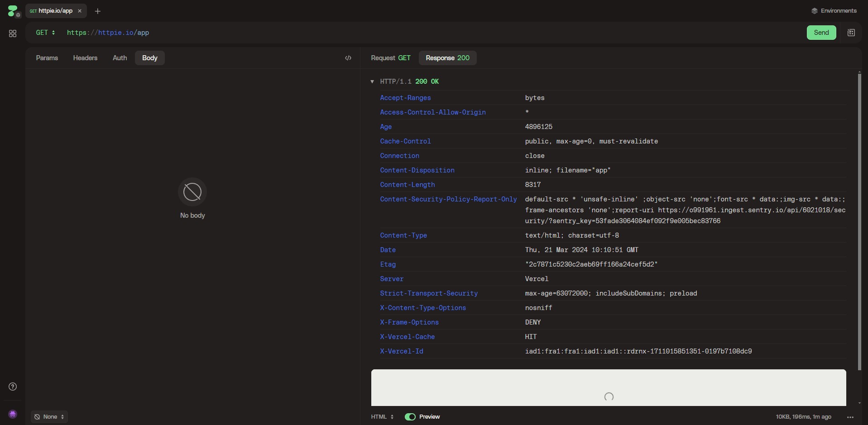Viewport: 868px width, 425px height.
Task: Click the Connection value close
Action: pos(535,156)
